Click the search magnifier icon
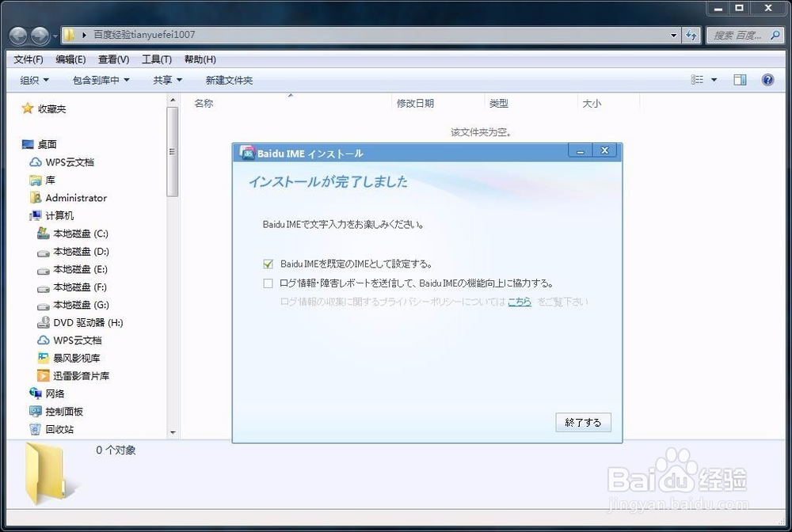 (775, 35)
